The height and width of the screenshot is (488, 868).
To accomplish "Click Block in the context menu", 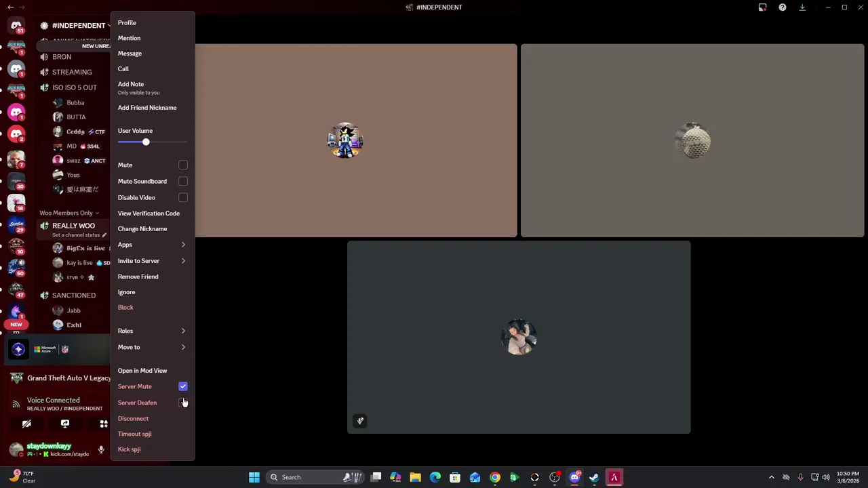I will coord(153,308).
